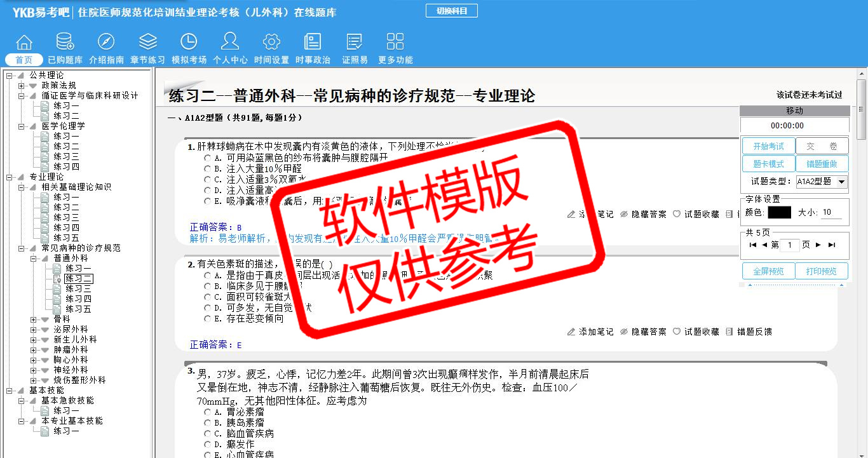
Task: Go to 个人中心 user icon
Action: pos(230,43)
